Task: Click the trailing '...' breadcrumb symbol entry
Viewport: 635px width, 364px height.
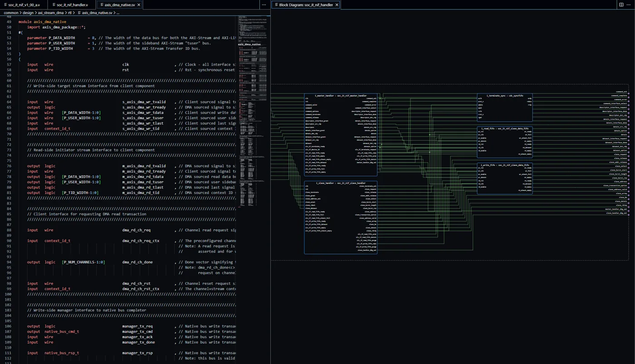Action: [118, 13]
